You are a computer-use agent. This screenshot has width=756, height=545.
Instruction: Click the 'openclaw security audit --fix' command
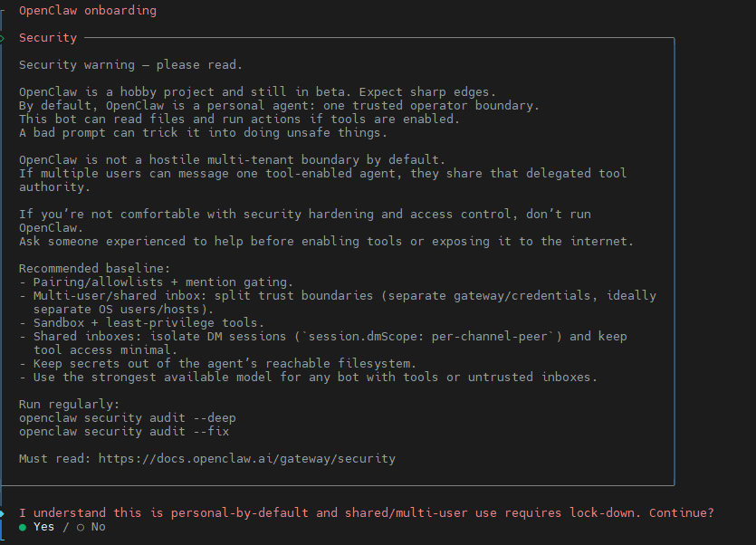coord(124,431)
